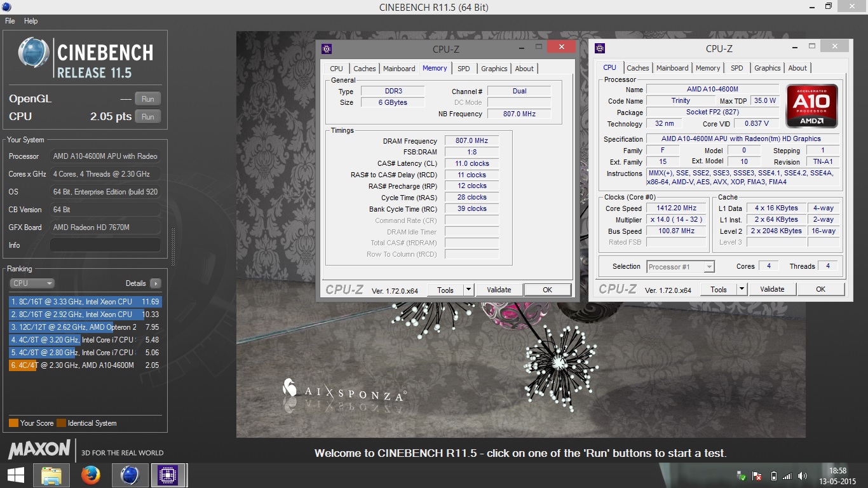Select the 4C/8T 2.80 GHz Core i7 row
The width and height of the screenshot is (868, 488).
click(85, 353)
